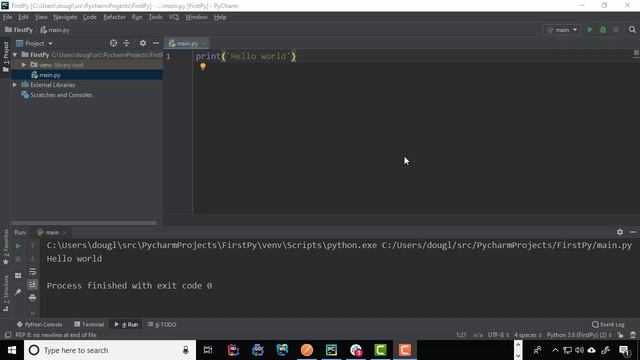Select main.py in the project tree
This screenshot has width=640, height=360.
[x=50, y=75]
